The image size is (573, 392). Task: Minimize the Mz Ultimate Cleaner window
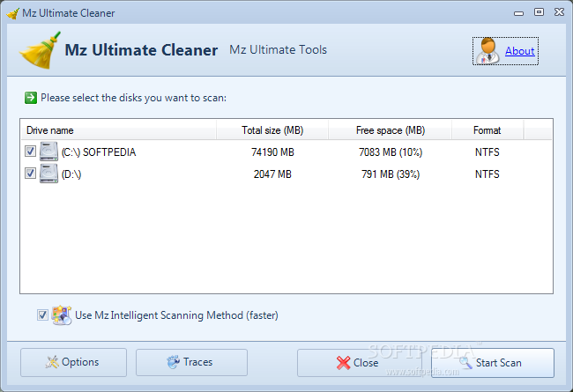(x=518, y=13)
